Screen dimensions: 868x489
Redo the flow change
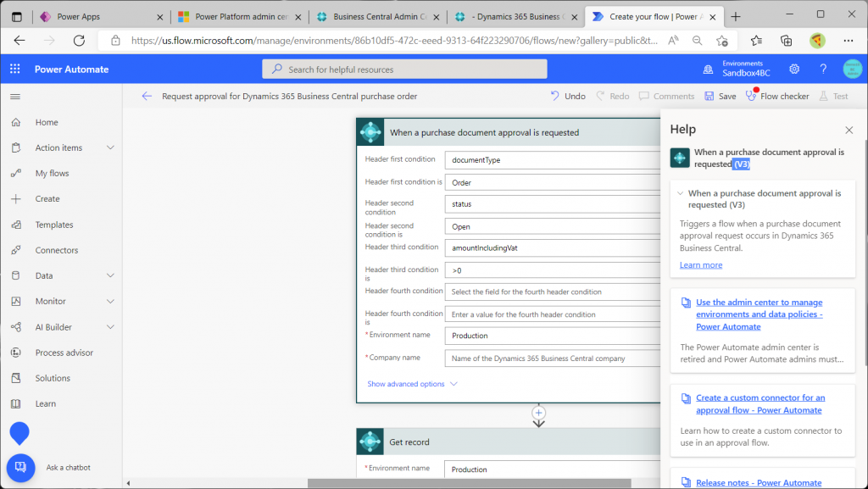click(612, 97)
